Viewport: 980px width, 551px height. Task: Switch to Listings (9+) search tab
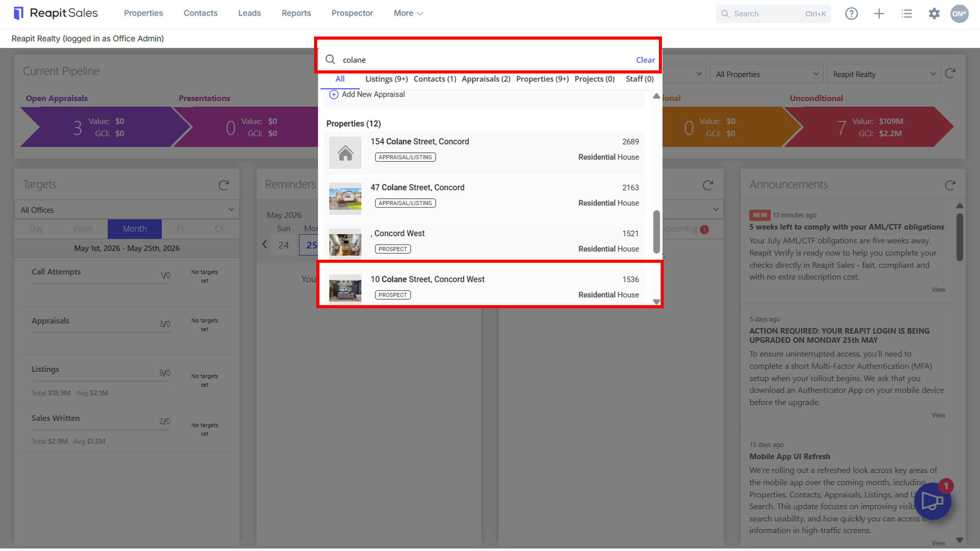[x=386, y=79]
